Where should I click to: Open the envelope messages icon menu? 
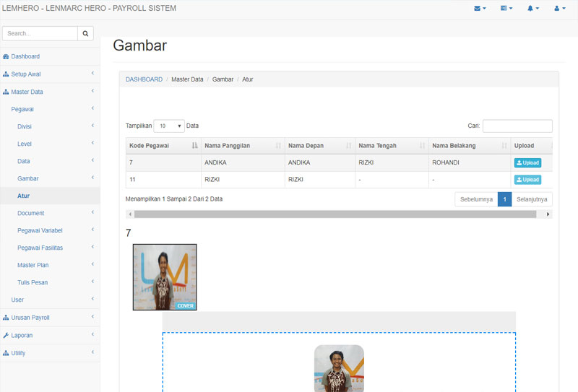[x=480, y=8]
